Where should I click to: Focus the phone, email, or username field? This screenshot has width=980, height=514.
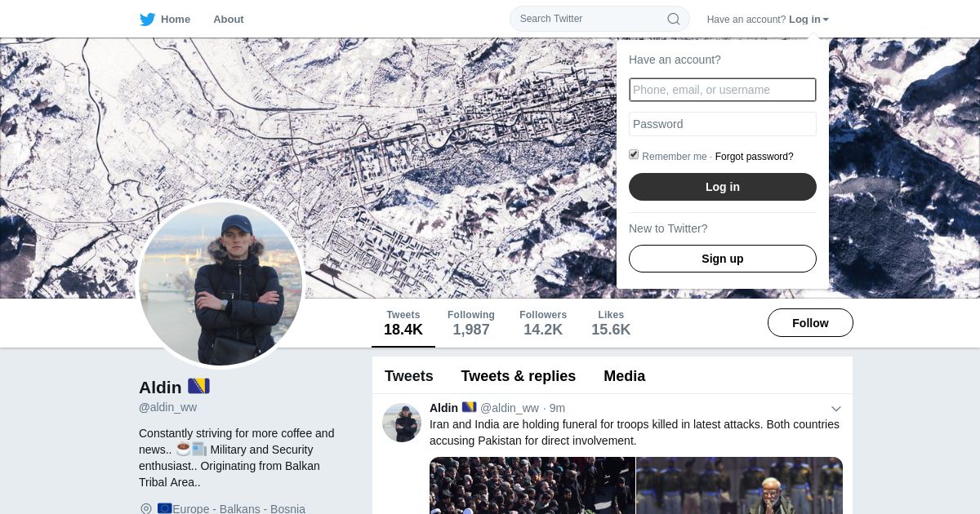(x=723, y=90)
